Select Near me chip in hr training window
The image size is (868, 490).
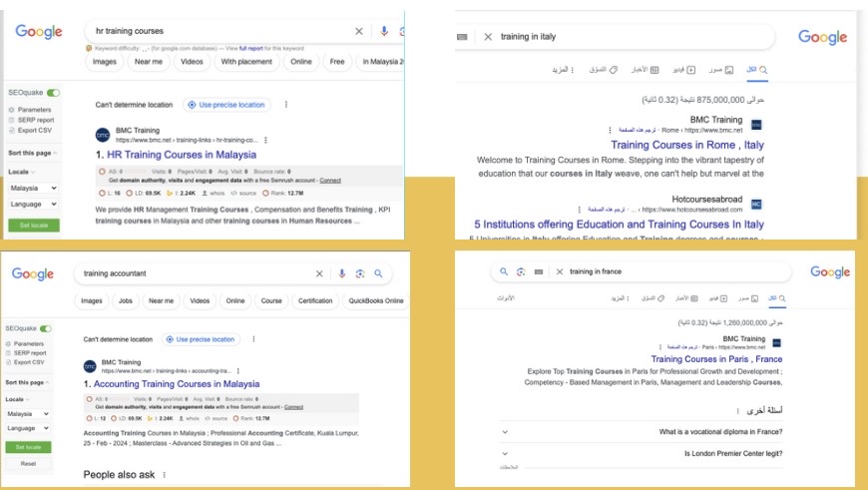[149, 62]
